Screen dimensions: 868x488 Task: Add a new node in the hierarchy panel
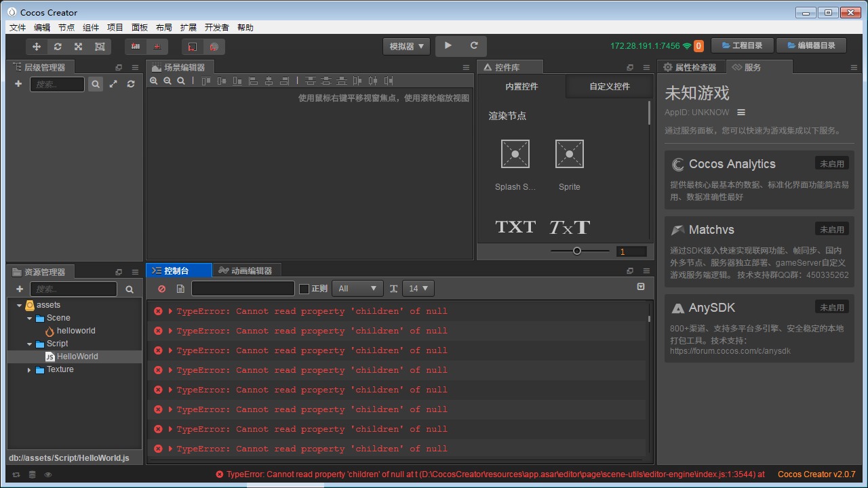[18, 84]
